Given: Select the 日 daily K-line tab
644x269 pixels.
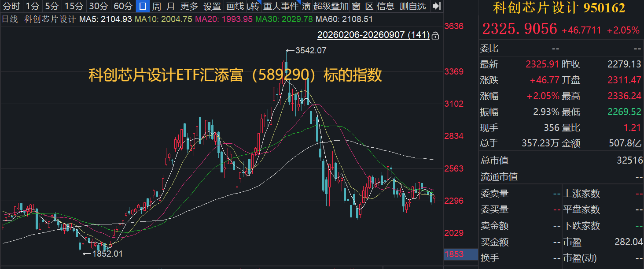Looking at the screenshot, I should click(143, 6).
